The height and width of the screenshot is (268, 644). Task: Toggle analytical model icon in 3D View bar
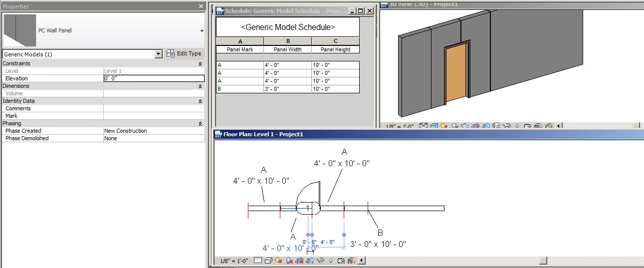tap(538, 126)
